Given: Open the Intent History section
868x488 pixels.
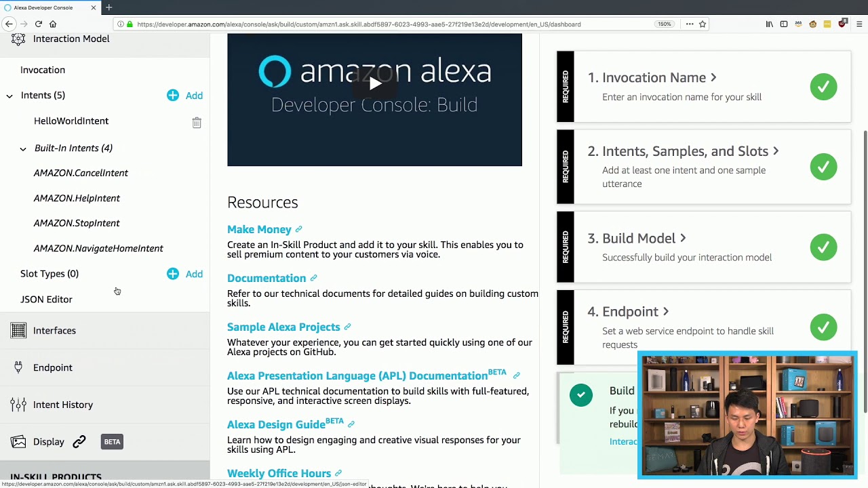Looking at the screenshot, I should pos(63,405).
